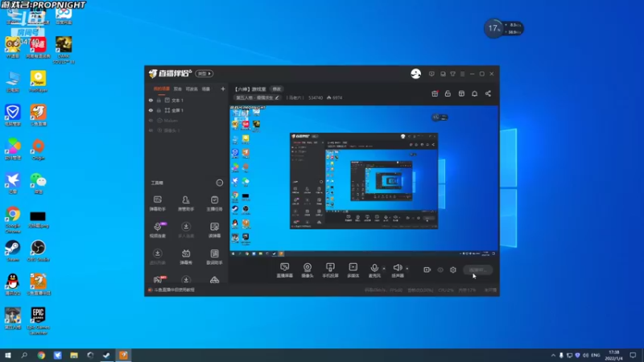Click the hamburger menu icon in title bar

coord(462,74)
